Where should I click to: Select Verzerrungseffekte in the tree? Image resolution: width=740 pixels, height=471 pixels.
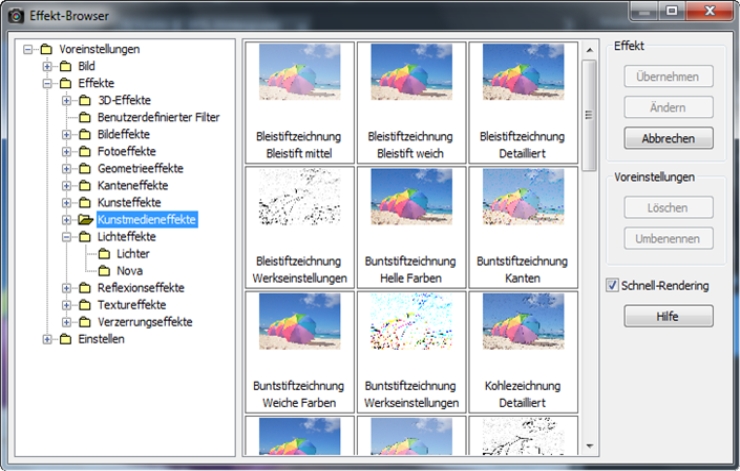tap(144, 322)
